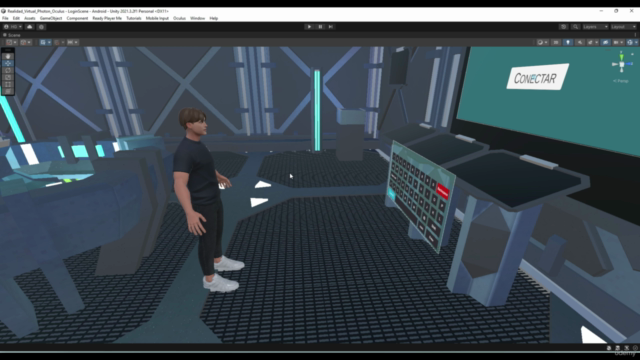The image size is (640, 360).
Task: Select the Move tool in tools overlay
Action: coord(8,63)
